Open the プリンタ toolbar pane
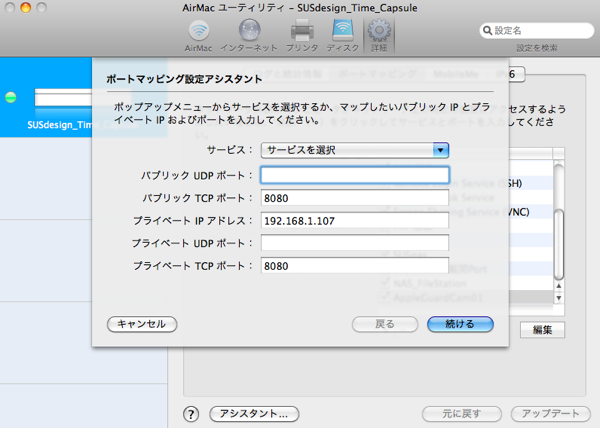 (x=302, y=36)
